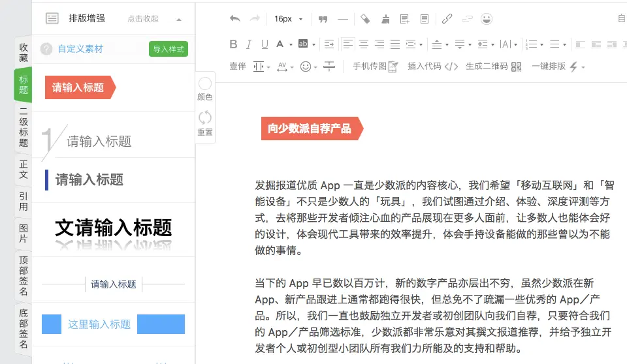Click the question mark help icon
Image resolution: width=627 pixels, height=364 pixels.
(46, 49)
